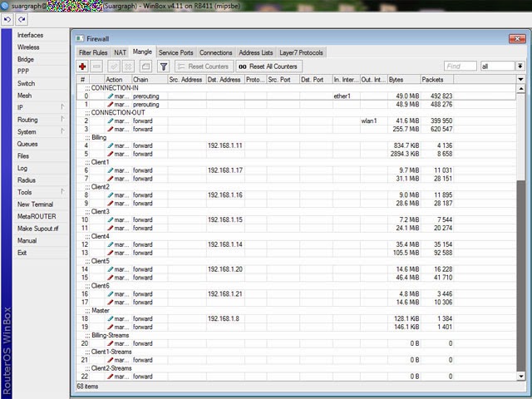
Task: Click Reset All Counters button
Action: coord(268,66)
